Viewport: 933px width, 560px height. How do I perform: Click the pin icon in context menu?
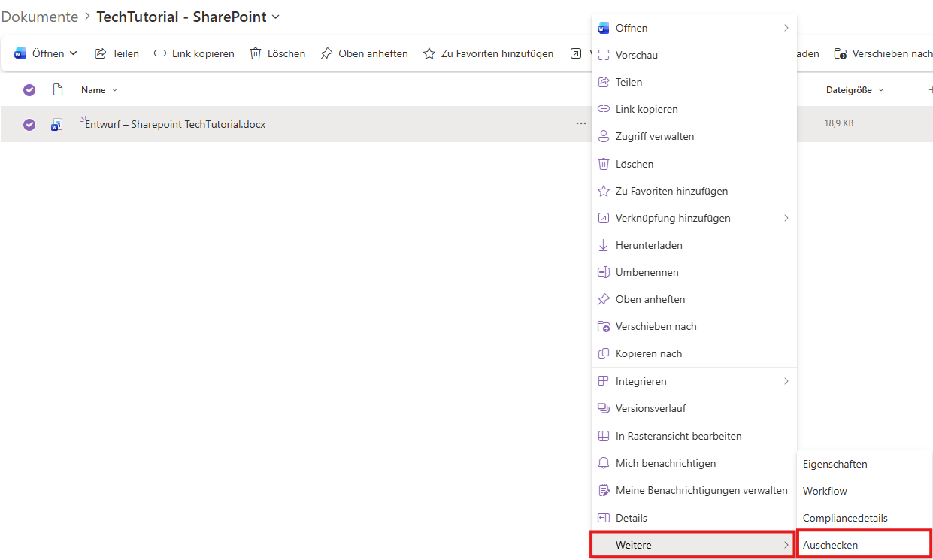coord(603,299)
